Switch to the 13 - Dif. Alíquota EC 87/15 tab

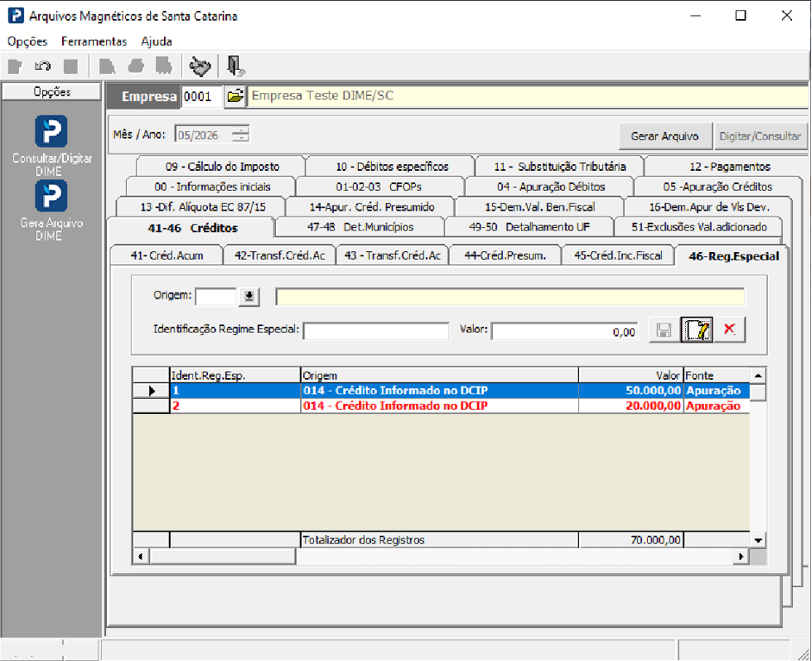coord(203,207)
